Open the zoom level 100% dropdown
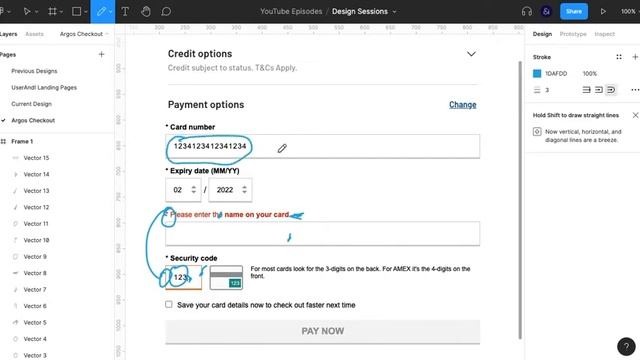Screen dimensions: 640x360 pos(629,11)
